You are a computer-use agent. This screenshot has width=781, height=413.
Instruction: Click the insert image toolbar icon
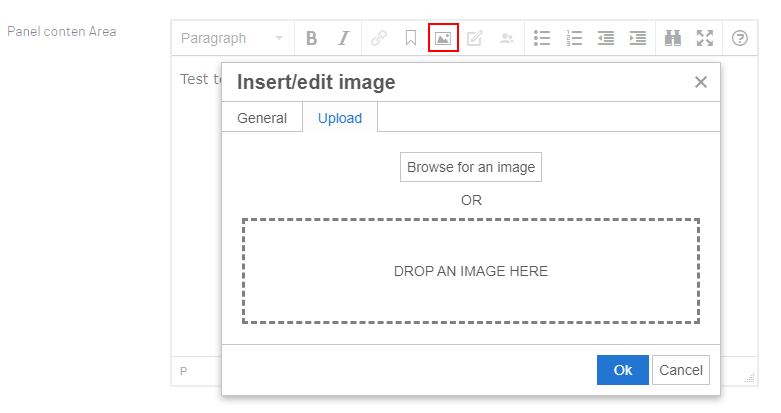point(443,38)
